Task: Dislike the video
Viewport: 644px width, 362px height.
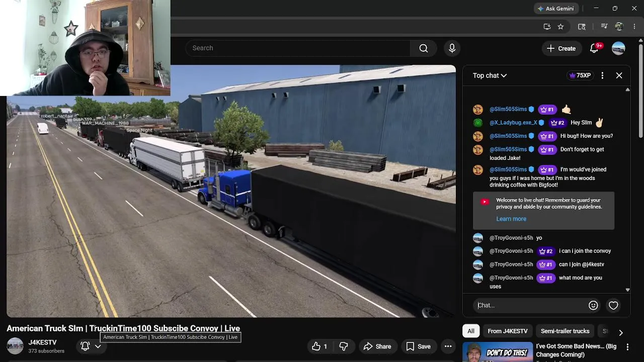Action: 344,346
